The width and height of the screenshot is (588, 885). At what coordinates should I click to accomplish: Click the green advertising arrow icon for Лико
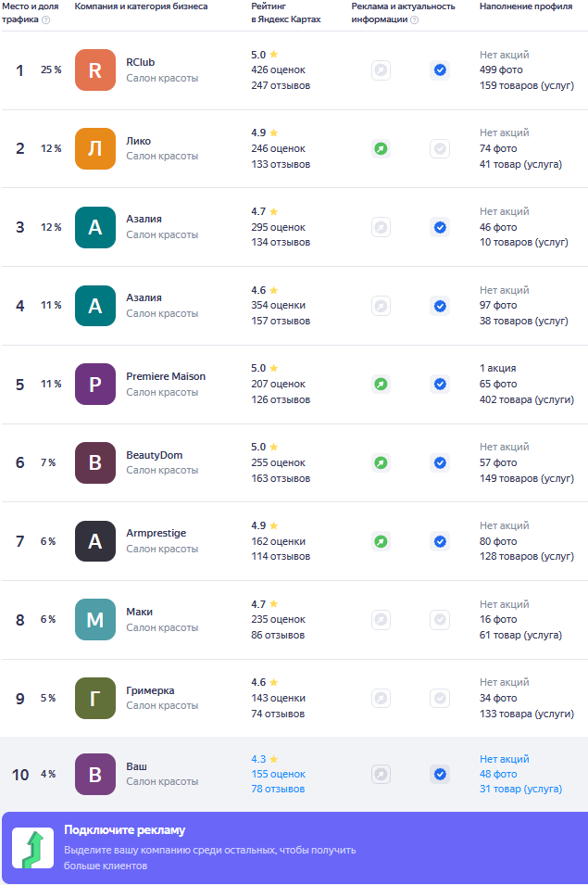(382, 149)
